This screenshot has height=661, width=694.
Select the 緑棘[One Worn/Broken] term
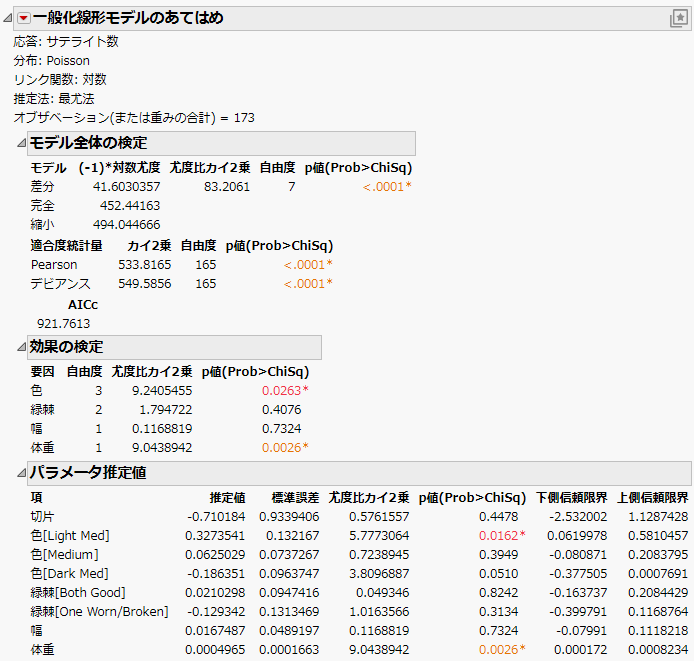[99, 612]
